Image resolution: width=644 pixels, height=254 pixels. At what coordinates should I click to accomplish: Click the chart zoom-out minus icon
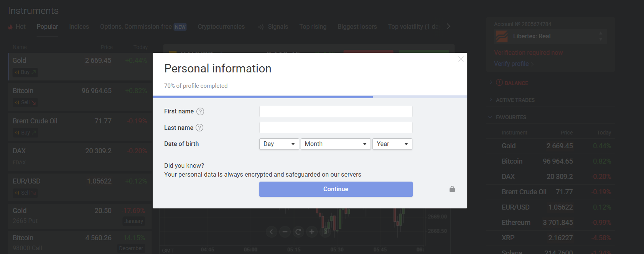coord(285,232)
